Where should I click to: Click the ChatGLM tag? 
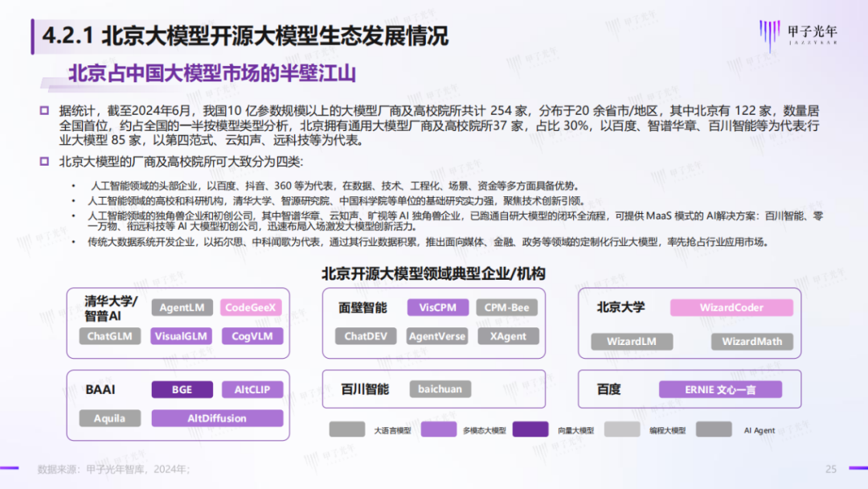(x=109, y=336)
